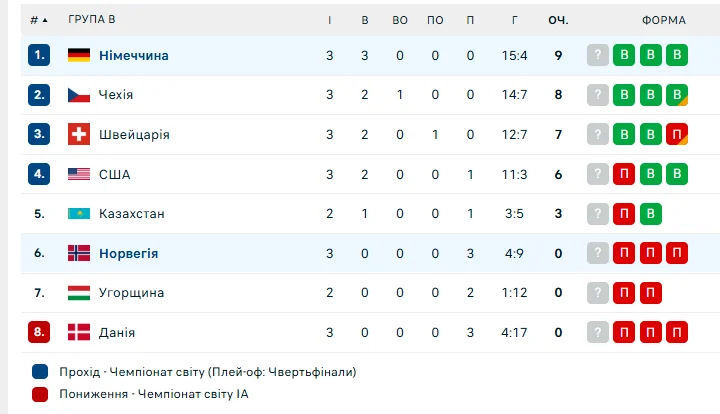Sort standings by ОЧ. points column
The height and width of the screenshot is (414, 720).
tap(558, 20)
